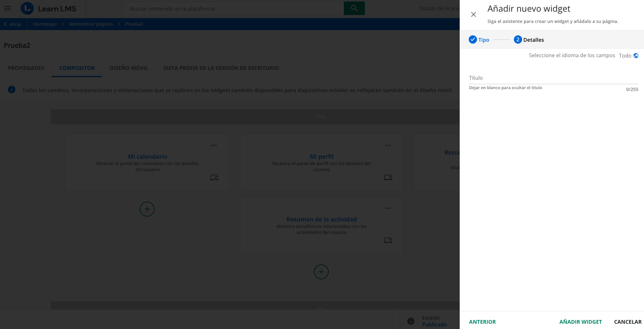Screen dimensions: 644x329
Task: Click the Mi perfil widget title
Action: point(322,156)
